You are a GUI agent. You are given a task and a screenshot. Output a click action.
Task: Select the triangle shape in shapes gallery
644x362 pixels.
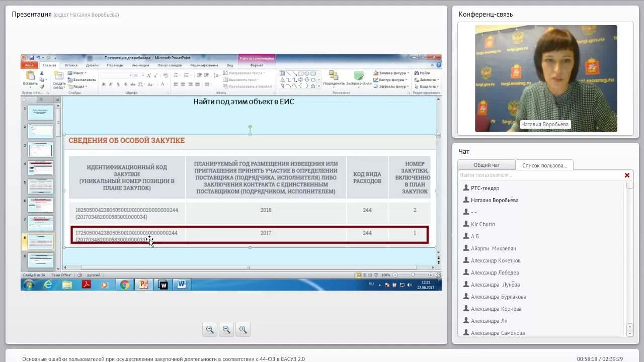coord(283,79)
